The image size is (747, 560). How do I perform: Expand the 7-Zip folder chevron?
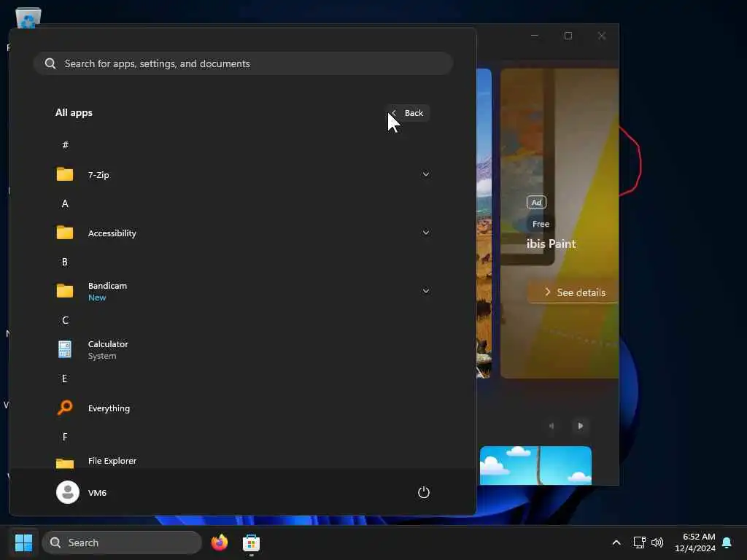point(426,174)
